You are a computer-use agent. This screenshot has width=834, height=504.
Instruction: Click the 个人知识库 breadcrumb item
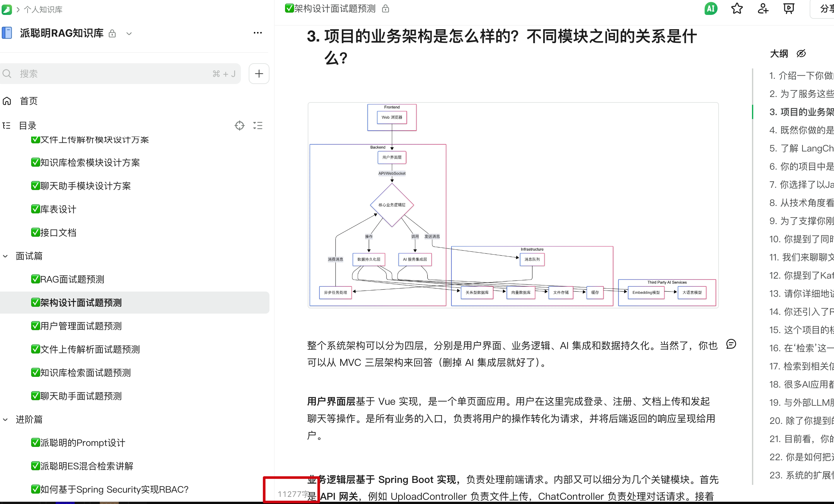[x=43, y=9]
